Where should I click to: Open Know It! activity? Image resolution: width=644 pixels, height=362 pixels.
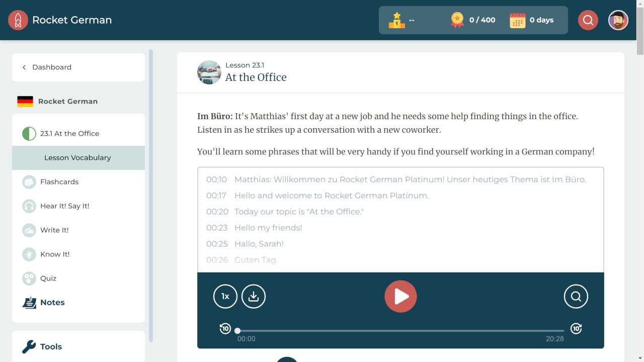[55, 254]
